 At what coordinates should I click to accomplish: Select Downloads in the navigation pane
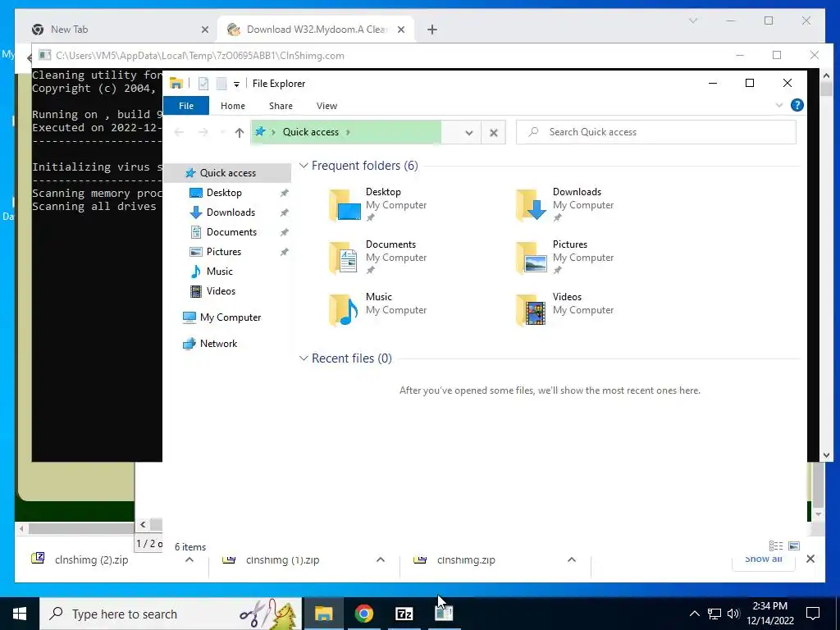231,212
